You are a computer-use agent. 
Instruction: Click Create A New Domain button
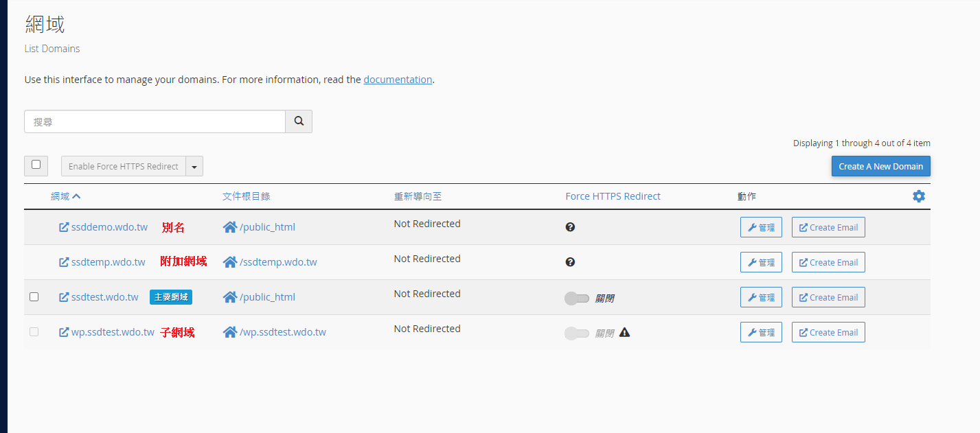[880, 167]
